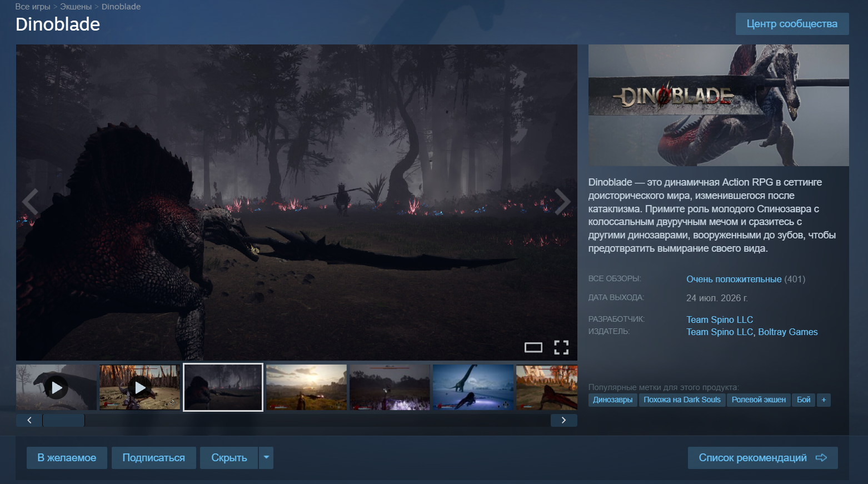The width and height of the screenshot is (868, 484).
Task: Click the Все игры breadcrumb
Action: (33, 7)
